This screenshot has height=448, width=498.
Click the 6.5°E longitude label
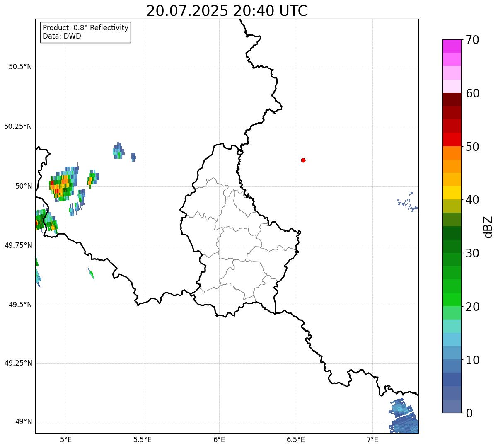(x=296, y=439)
